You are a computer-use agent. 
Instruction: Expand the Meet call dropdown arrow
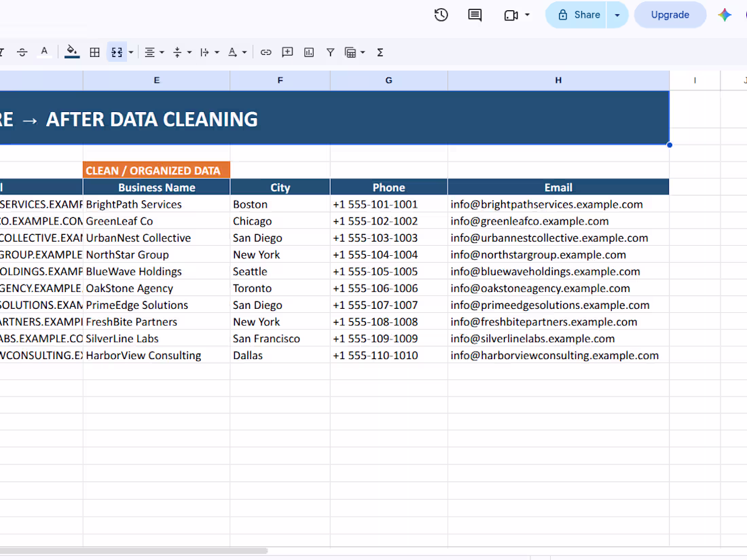click(x=528, y=15)
